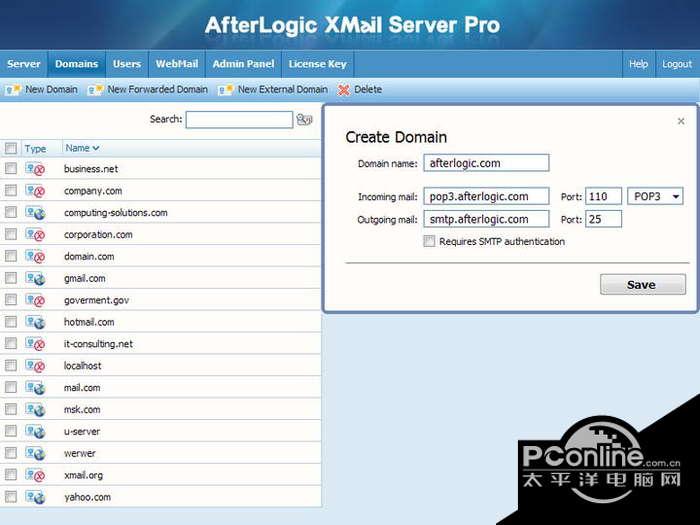
Task: Click the Save button
Action: click(643, 284)
